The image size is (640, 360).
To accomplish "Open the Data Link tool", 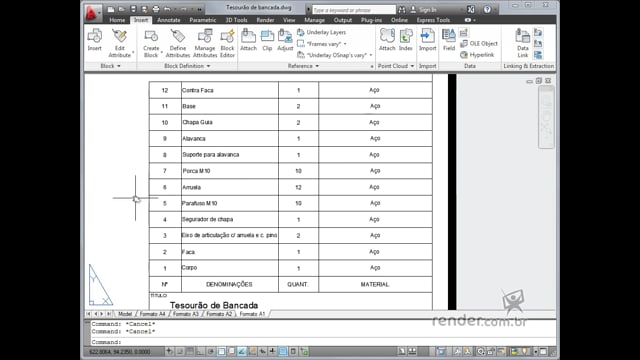I will [522, 43].
